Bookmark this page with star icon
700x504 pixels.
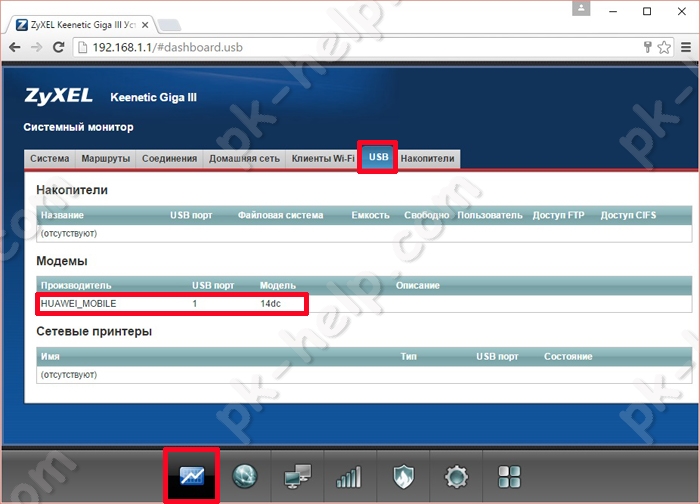[664, 47]
